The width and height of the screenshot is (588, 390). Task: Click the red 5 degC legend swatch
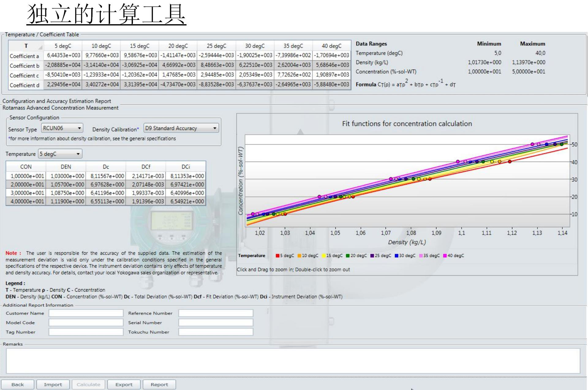(x=277, y=256)
